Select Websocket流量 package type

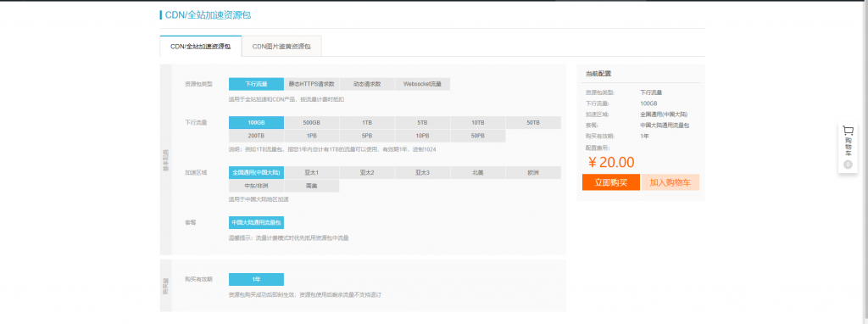pos(422,84)
